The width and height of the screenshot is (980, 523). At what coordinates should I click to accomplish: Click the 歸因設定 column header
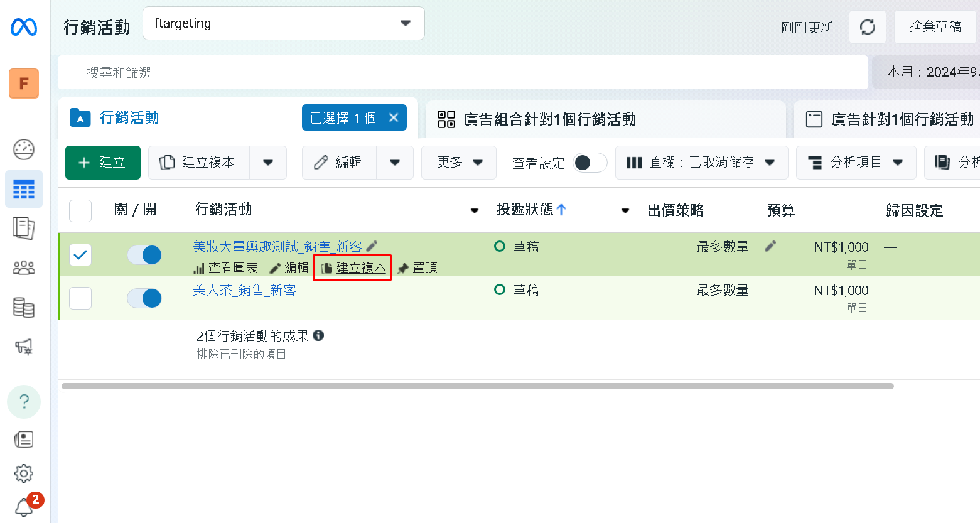coord(915,211)
